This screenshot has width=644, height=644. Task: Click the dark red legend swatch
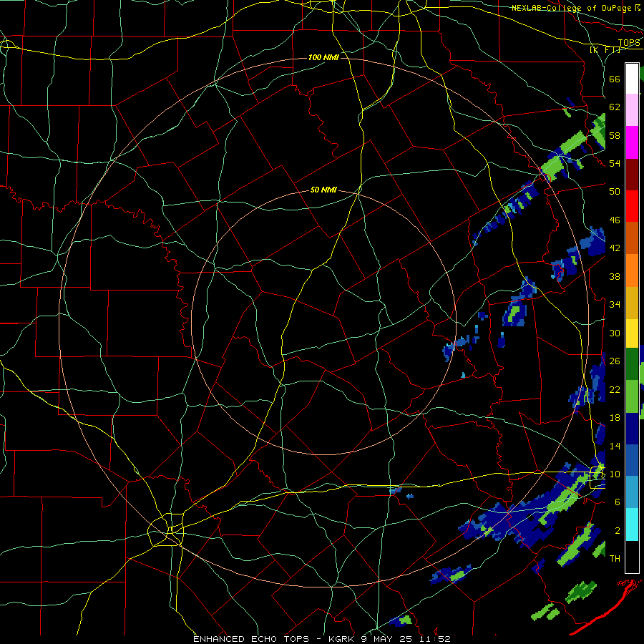[x=632, y=175]
